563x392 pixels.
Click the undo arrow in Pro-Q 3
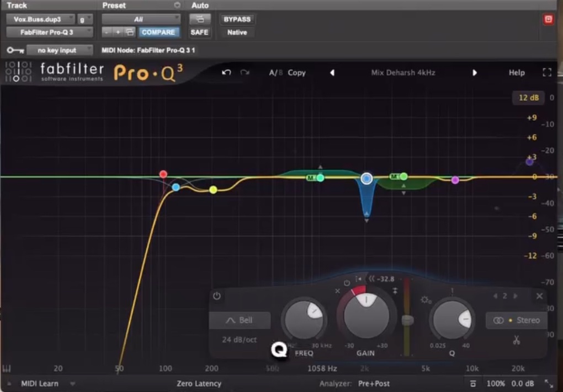coord(226,72)
